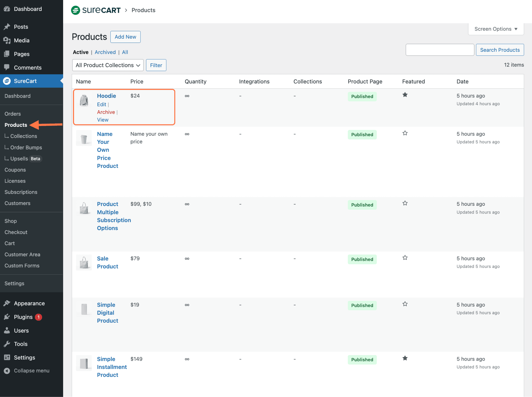The width and height of the screenshot is (532, 397).
Task: Click the Add New product button
Action: pyautogui.click(x=125, y=37)
